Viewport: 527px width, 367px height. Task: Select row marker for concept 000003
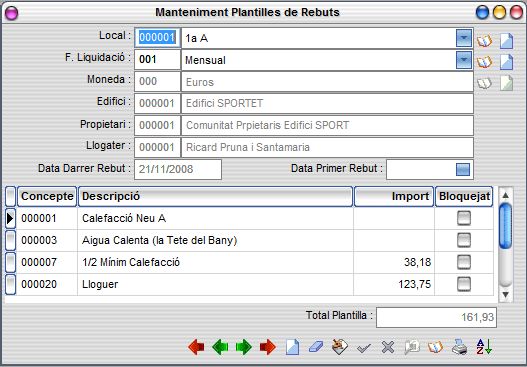pyautogui.click(x=10, y=240)
